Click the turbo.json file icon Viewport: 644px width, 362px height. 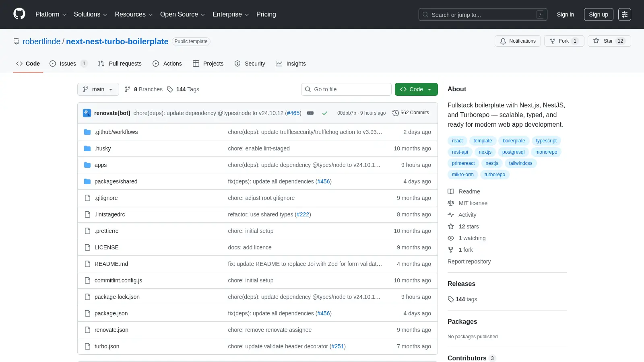(x=87, y=346)
